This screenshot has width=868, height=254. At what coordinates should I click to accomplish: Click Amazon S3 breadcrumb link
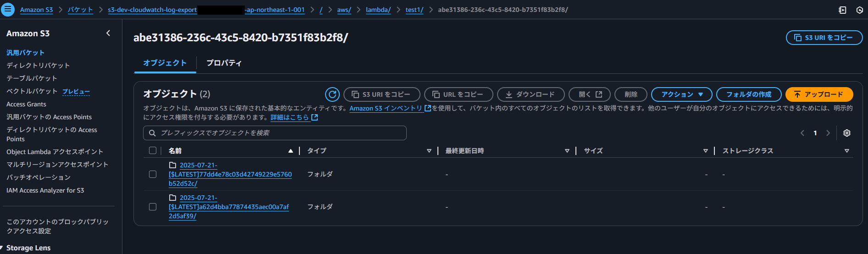tap(36, 10)
